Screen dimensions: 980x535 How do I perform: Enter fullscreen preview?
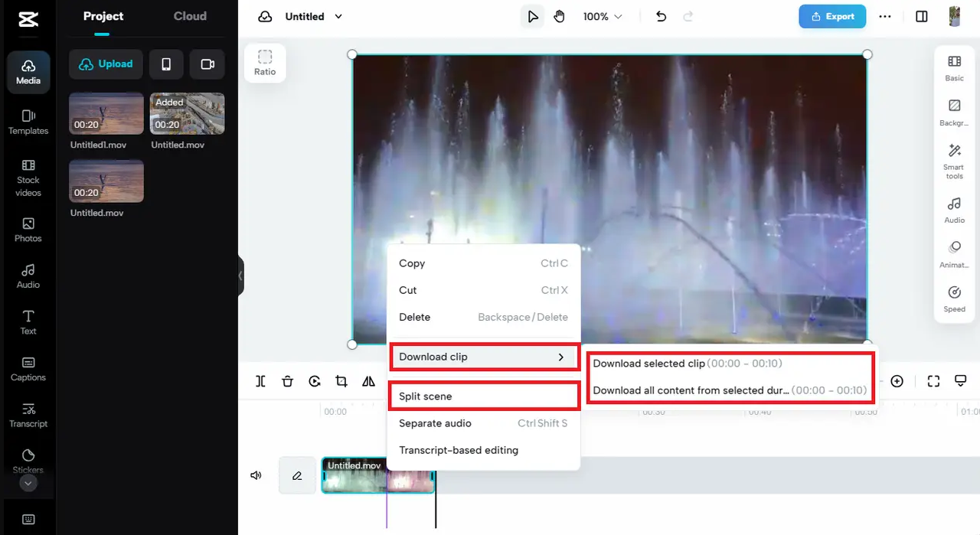point(933,381)
